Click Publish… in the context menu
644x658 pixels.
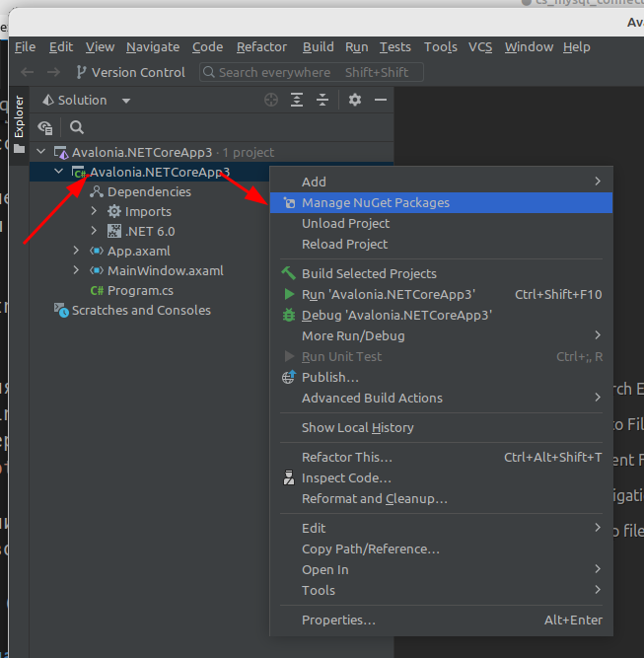click(x=329, y=377)
